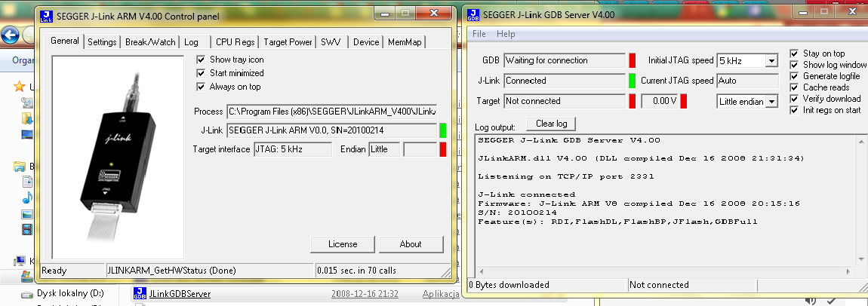Viewport: 868px width, 306px height.
Task: Click red Endian indicator in Control panel
Action: (442, 149)
